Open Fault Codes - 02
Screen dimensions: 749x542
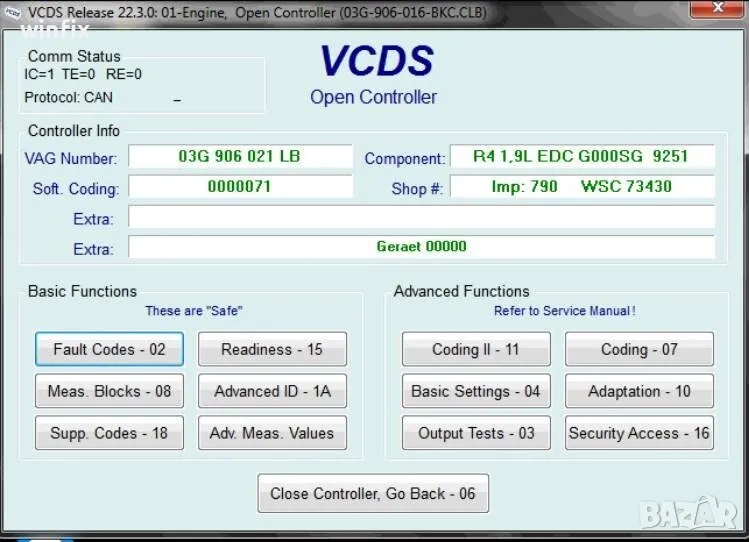(x=109, y=350)
